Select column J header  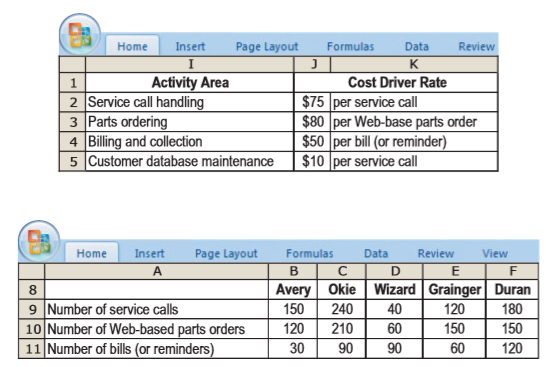(x=312, y=64)
